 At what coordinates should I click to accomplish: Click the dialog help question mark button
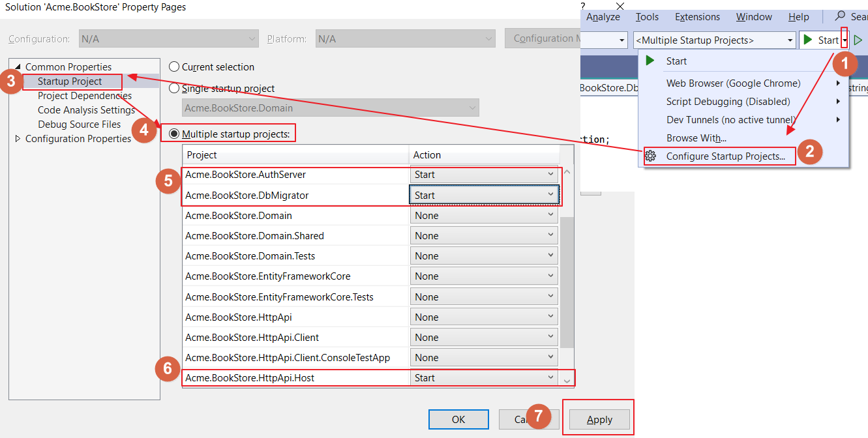[x=583, y=6]
